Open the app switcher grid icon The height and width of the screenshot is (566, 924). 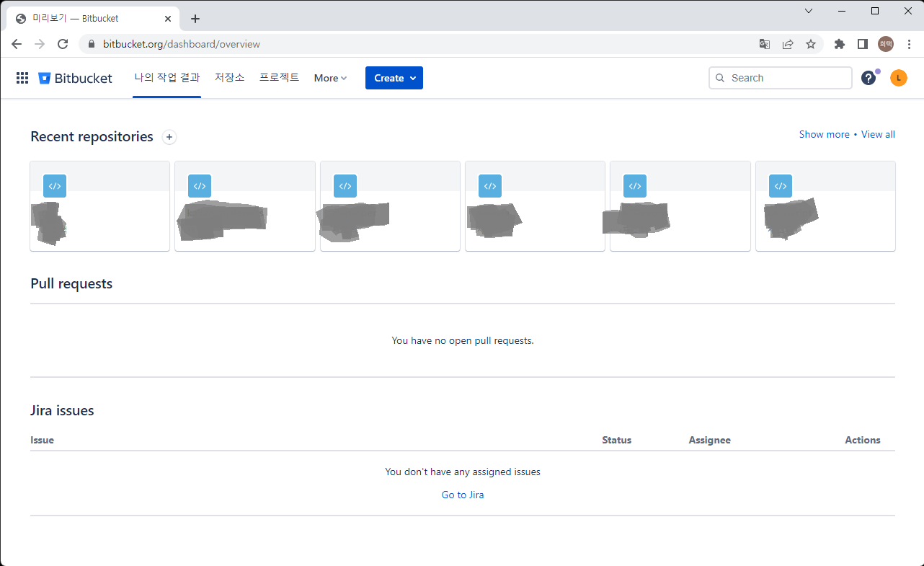pyautogui.click(x=22, y=78)
